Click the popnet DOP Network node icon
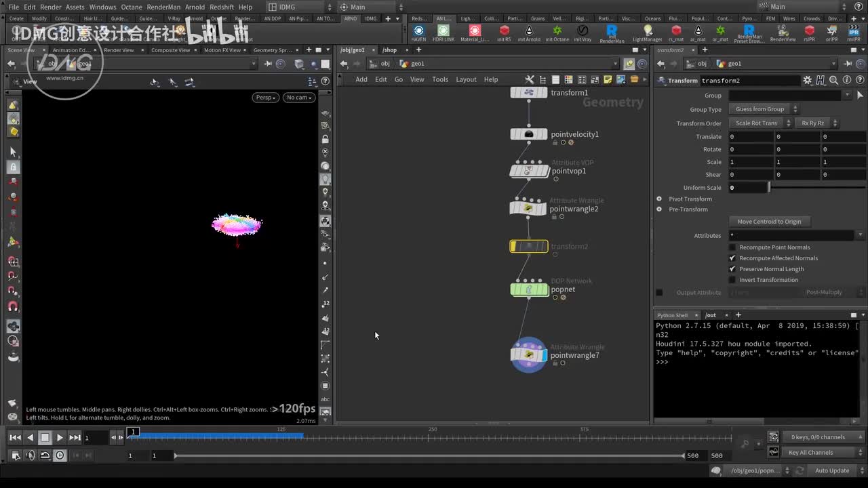Image resolution: width=868 pixels, height=488 pixels. coord(529,289)
